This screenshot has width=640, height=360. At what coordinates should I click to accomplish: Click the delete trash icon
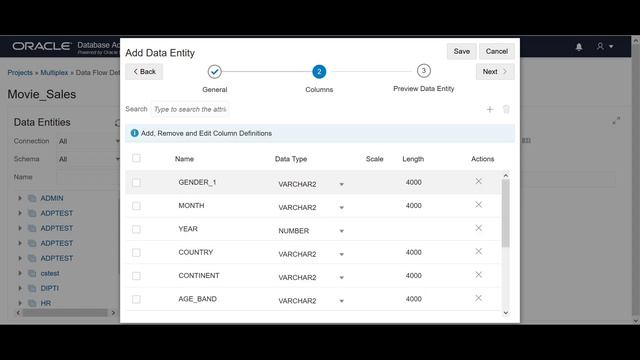506,109
